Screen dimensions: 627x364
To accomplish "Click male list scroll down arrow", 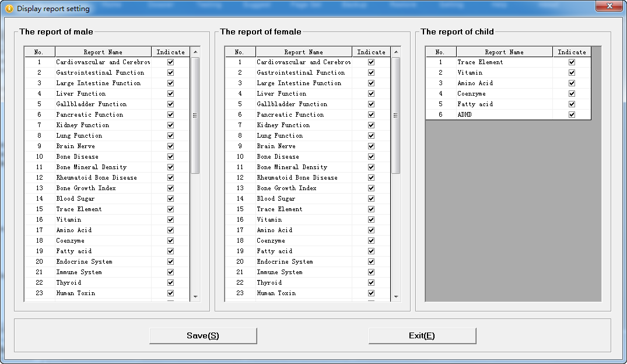I will [195, 296].
